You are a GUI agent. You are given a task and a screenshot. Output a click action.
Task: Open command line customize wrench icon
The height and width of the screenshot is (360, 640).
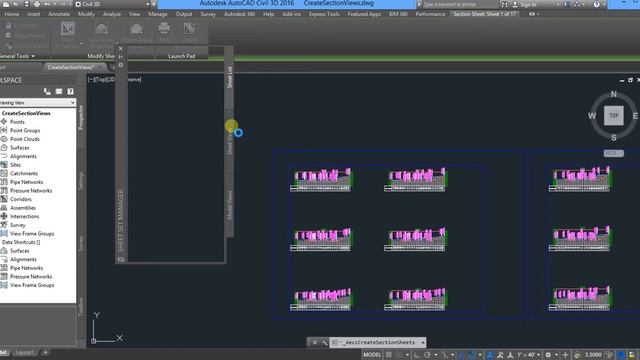324,342
